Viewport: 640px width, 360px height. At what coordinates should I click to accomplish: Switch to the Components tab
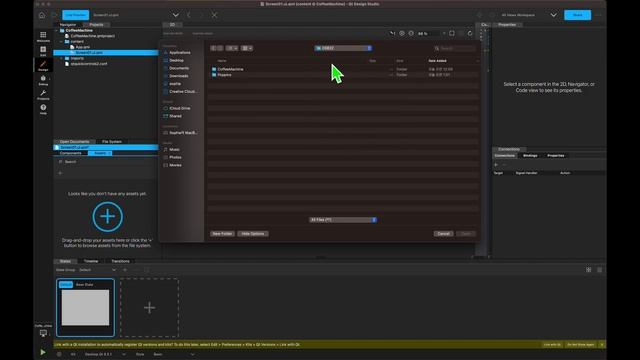(71, 153)
